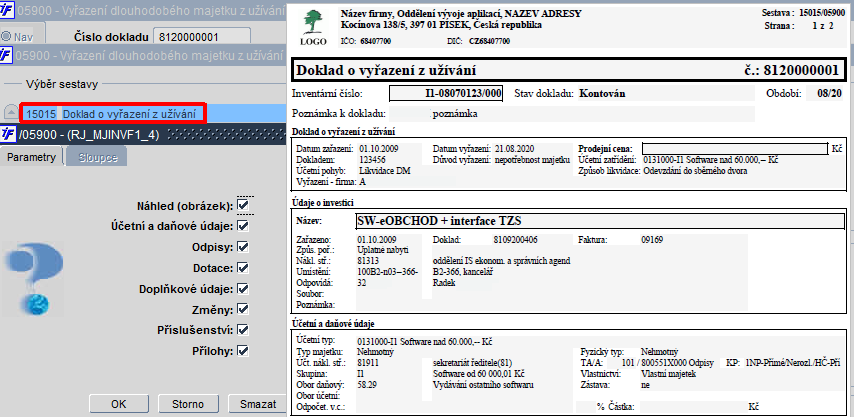Uncheck Účetní a daňové údaje checkbox
854x417 pixels.
click(x=243, y=225)
